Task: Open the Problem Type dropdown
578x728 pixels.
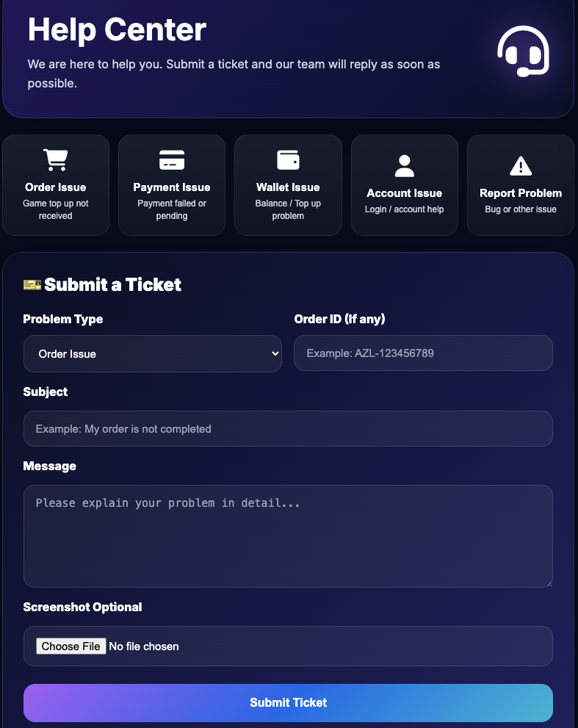Action: 152,354
